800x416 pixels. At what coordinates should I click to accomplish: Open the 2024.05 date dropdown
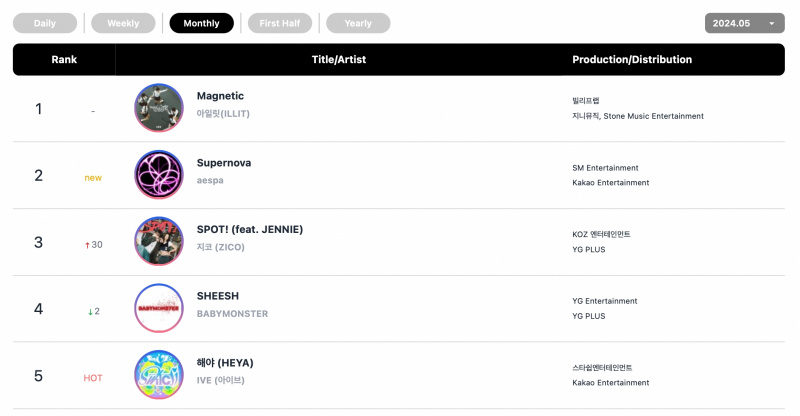744,23
